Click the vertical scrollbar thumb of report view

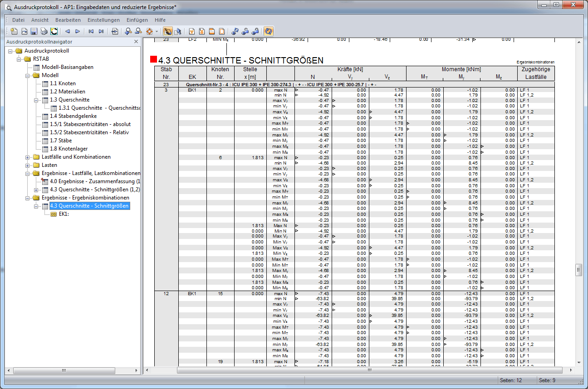point(578,269)
